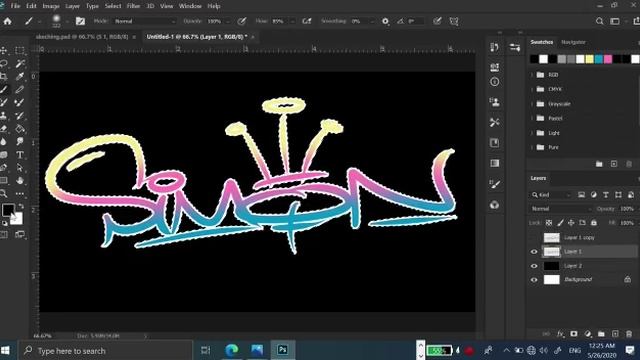Select the Path Selection tool
The image size is (640, 360).
tap(20, 167)
